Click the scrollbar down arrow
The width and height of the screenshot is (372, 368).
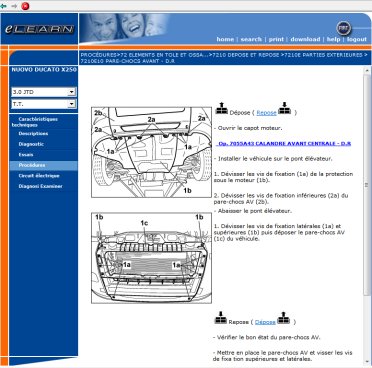point(366,362)
